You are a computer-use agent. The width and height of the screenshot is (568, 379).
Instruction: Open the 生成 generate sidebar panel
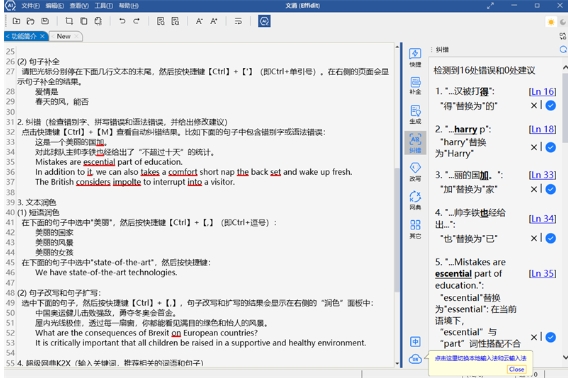pyautogui.click(x=415, y=114)
